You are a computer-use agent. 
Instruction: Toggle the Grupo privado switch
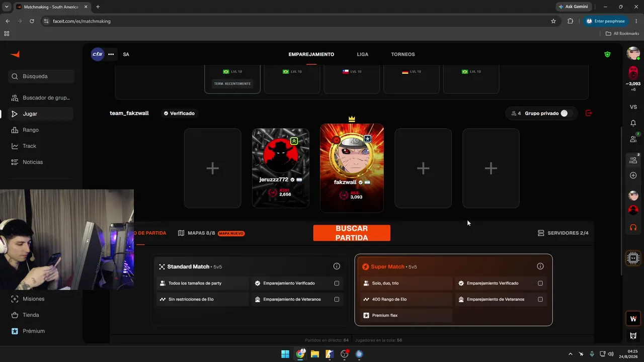point(567,113)
